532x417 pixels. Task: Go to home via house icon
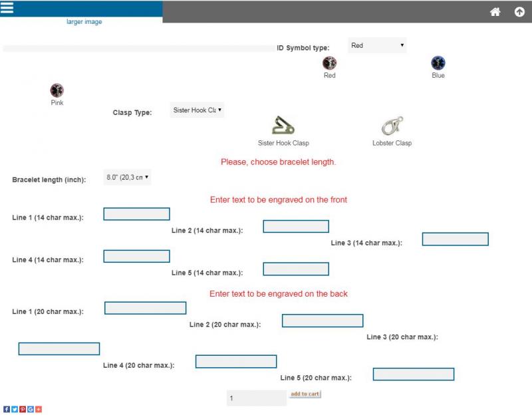[495, 12]
